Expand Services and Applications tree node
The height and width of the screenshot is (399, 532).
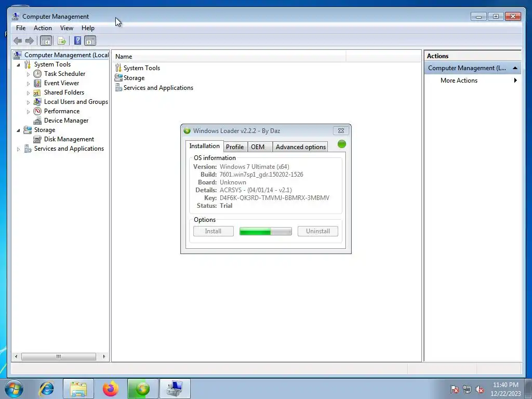coord(18,149)
